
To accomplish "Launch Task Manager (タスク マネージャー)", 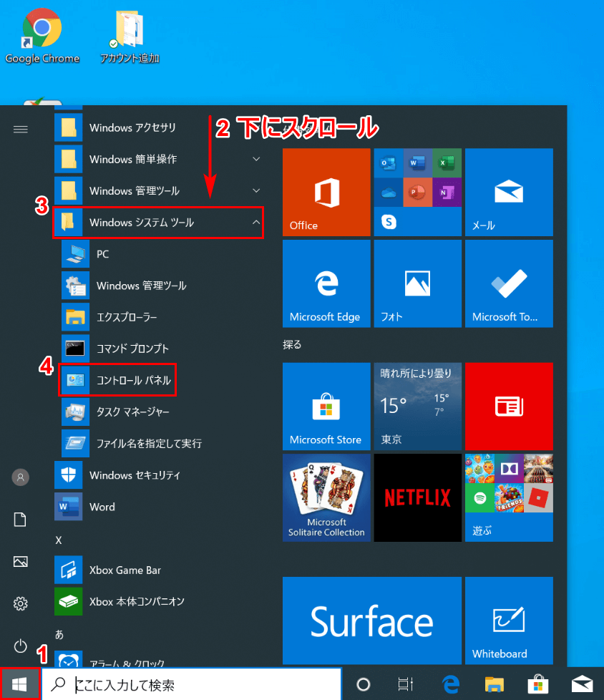I will pos(161,412).
